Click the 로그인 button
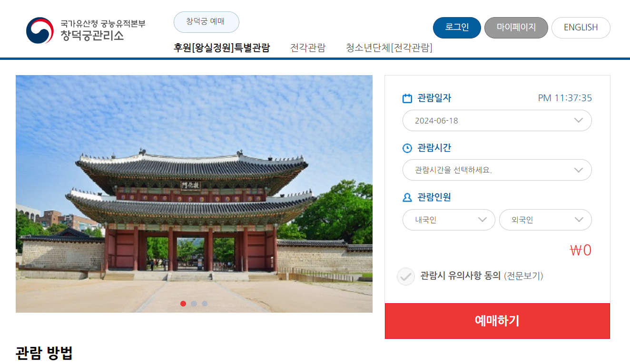This screenshot has height=364, width=630. (457, 28)
